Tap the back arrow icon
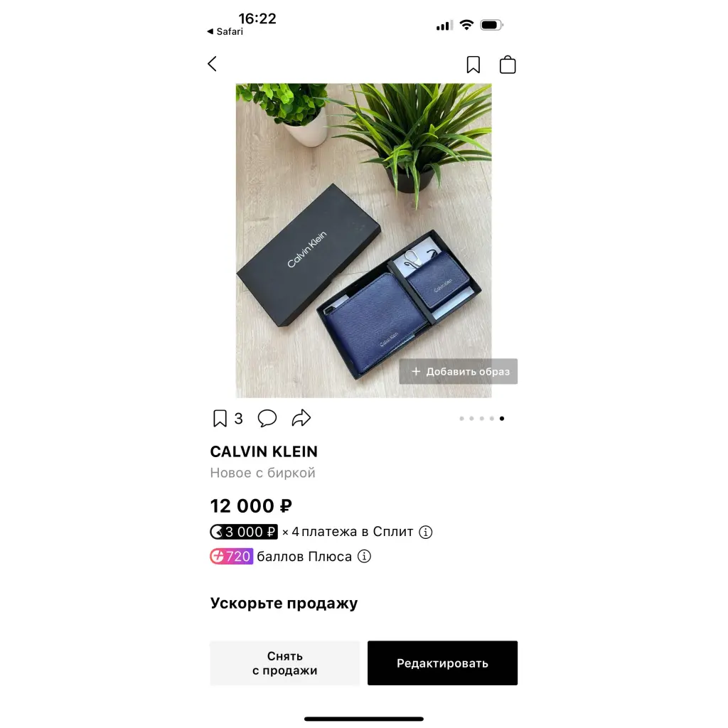Viewport: 728px width, 728px height. (x=212, y=64)
